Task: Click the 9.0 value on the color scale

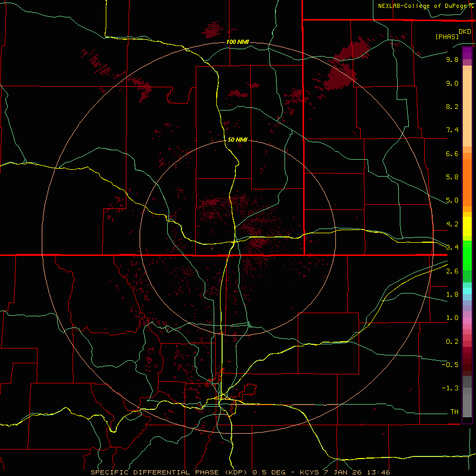Action: [x=452, y=83]
